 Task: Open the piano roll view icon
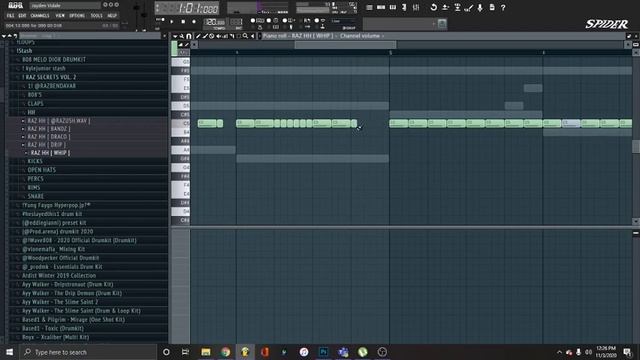[393, 7]
